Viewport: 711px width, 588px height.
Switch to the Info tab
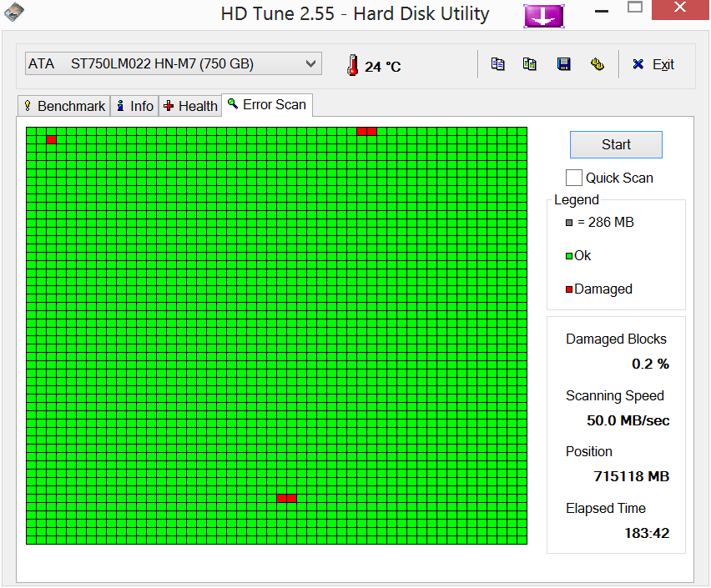coord(134,106)
